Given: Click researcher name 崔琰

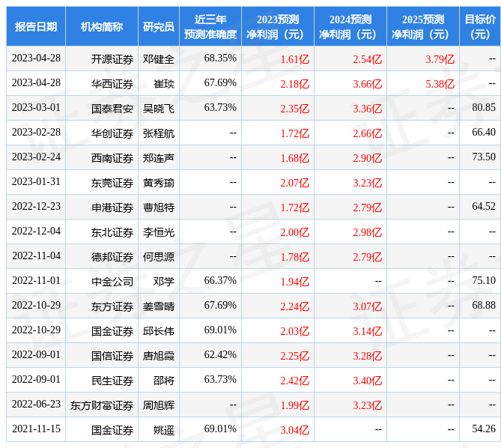Looking at the screenshot, I should [x=164, y=84].
